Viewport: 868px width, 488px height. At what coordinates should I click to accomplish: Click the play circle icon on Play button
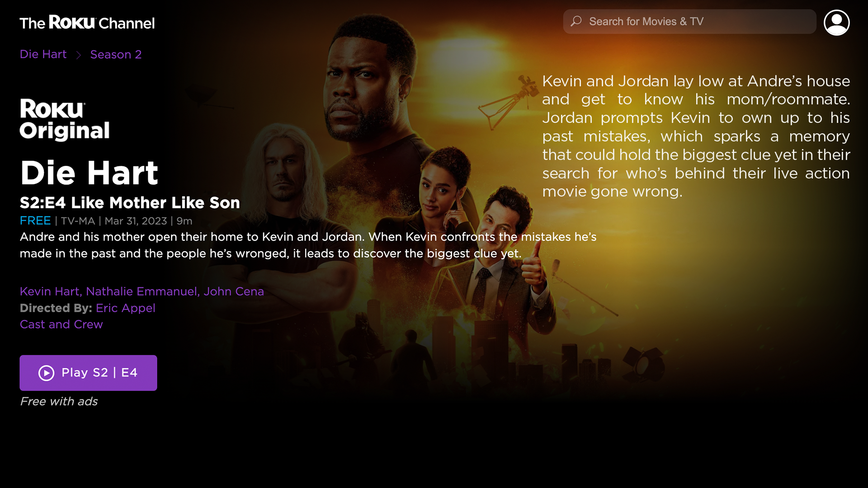(46, 373)
